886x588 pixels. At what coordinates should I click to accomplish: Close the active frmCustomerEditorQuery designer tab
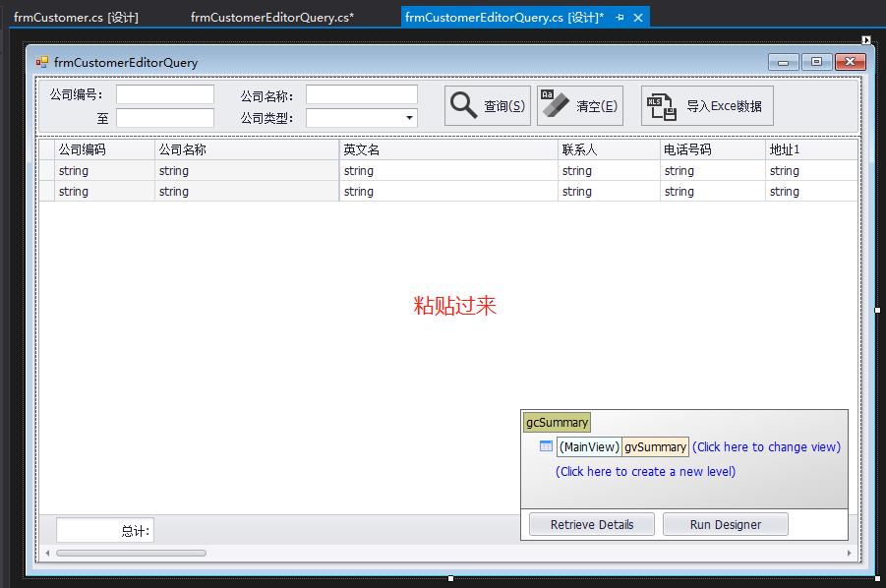640,16
